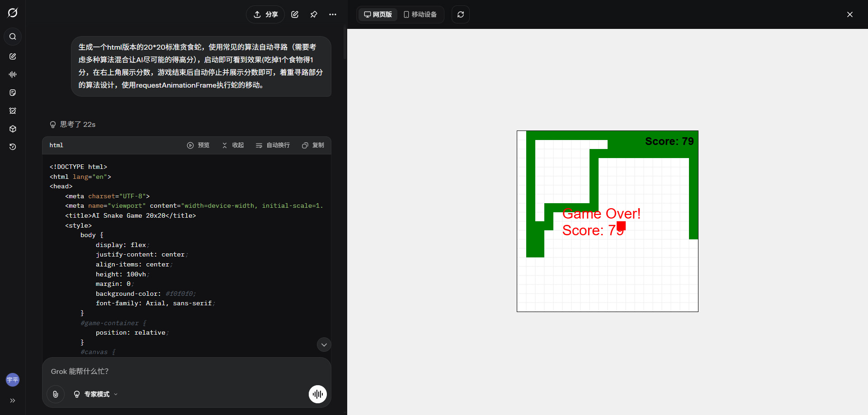Copy the code with 复制 button
The image size is (868, 415).
click(313, 145)
